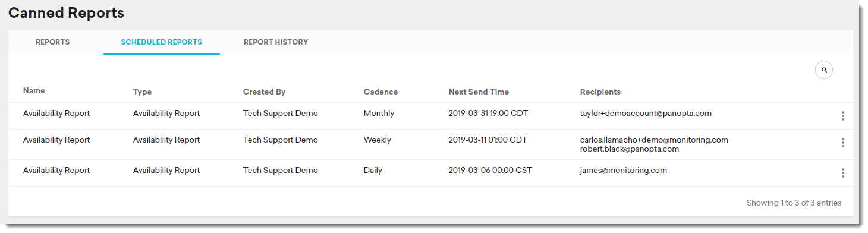Select the Monthly Availability Report name

[56, 113]
